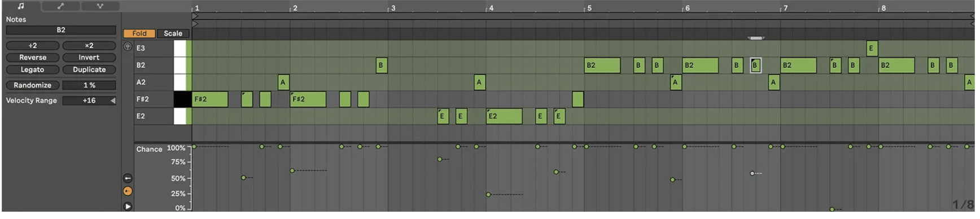The height and width of the screenshot is (219, 980).
Task: Enable or disable the Fold button
Action: pos(139,33)
